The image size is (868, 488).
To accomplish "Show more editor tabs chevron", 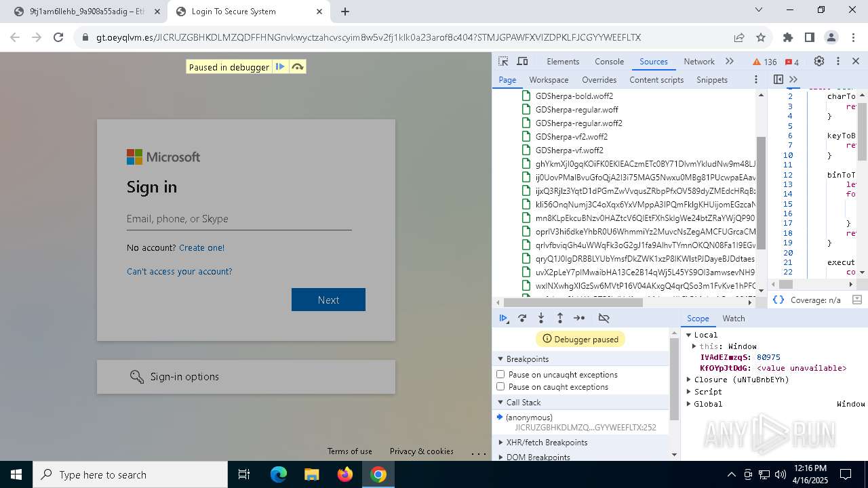I will pos(793,79).
